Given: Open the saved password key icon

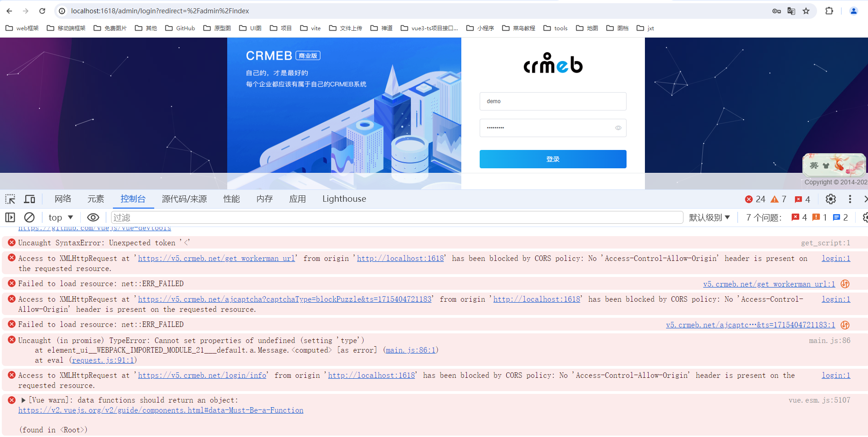Looking at the screenshot, I should tap(777, 11).
